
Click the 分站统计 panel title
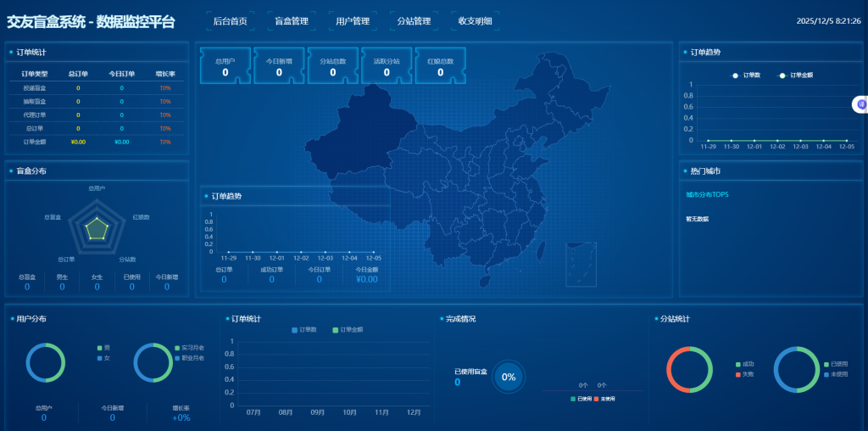pos(675,319)
